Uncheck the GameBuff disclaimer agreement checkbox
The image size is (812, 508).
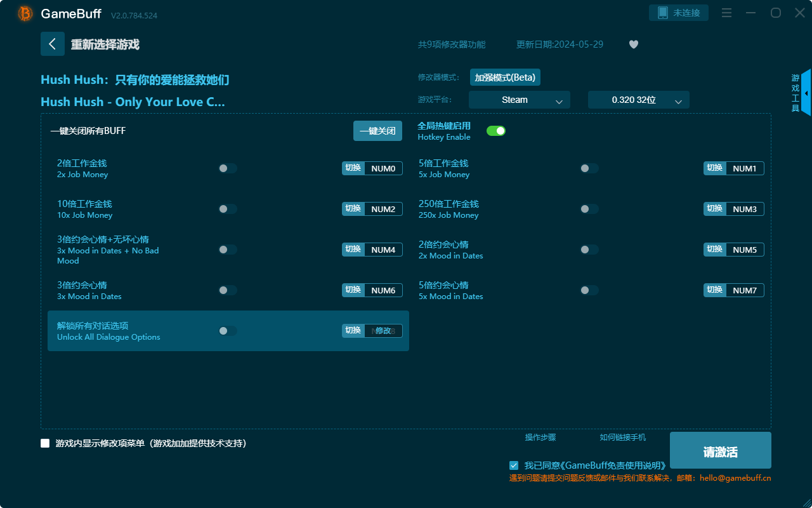click(514, 465)
